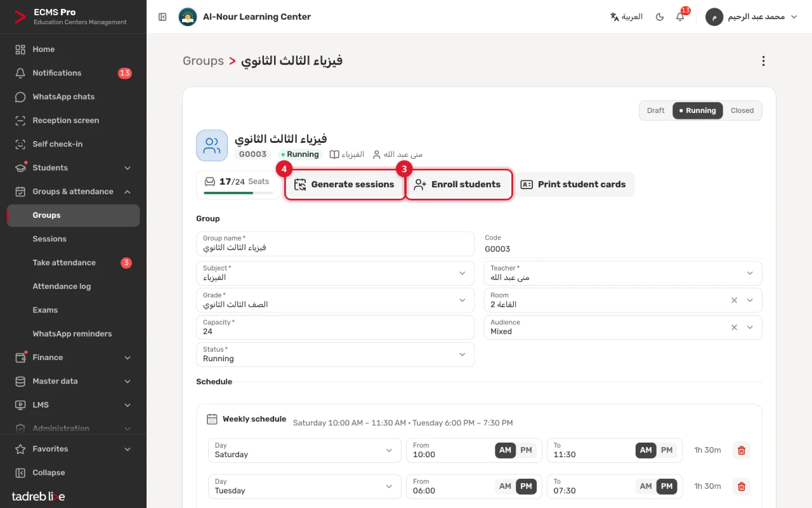Click the Enroll students button
This screenshot has width=812, height=508.
[x=458, y=185]
